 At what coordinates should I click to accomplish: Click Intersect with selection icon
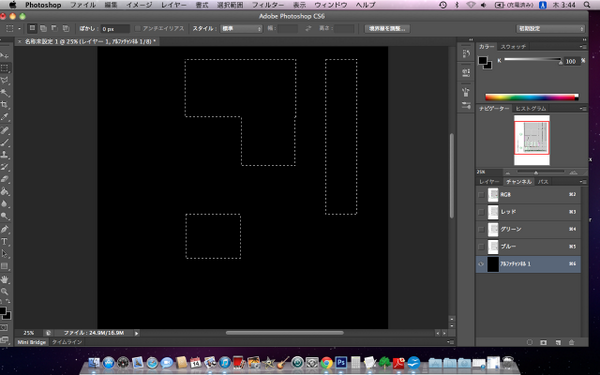66,28
